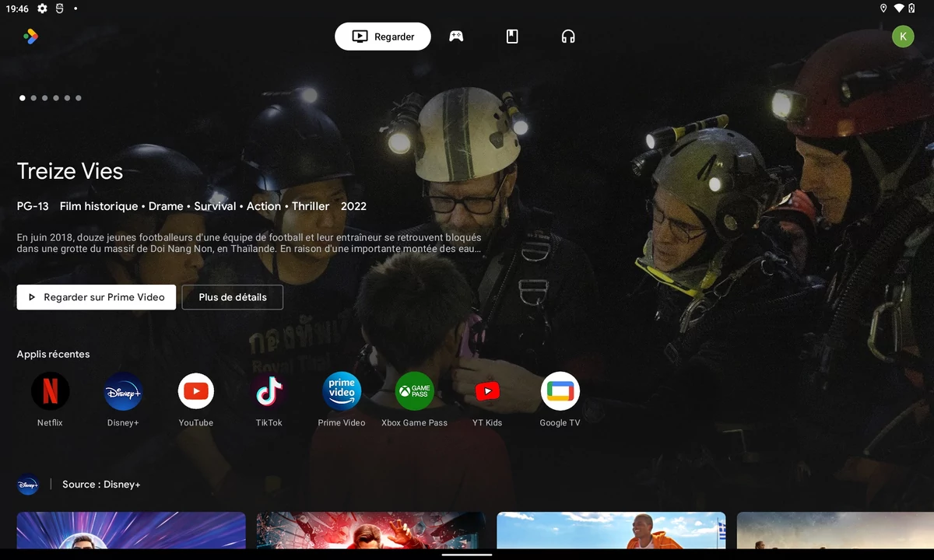Tap the location icon in status bar
The height and width of the screenshot is (560, 934).
pyautogui.click(x=883, y=9)
